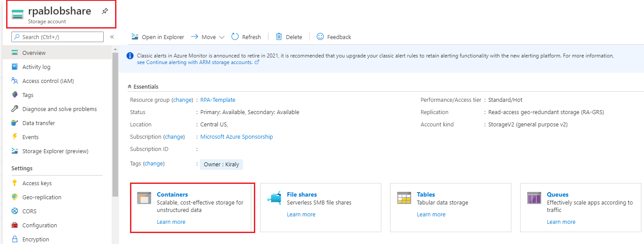Click the Owner : Kiraly tag

click(x=221, y=165)
